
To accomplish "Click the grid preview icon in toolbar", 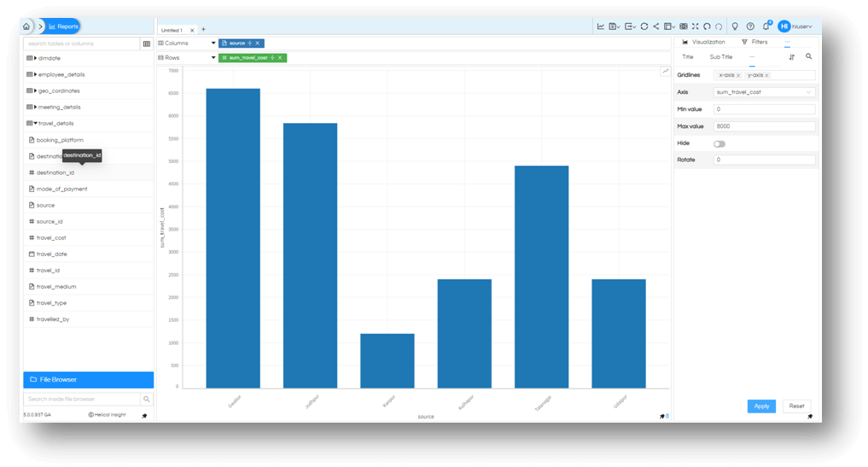I will click(x=684, y=26).
